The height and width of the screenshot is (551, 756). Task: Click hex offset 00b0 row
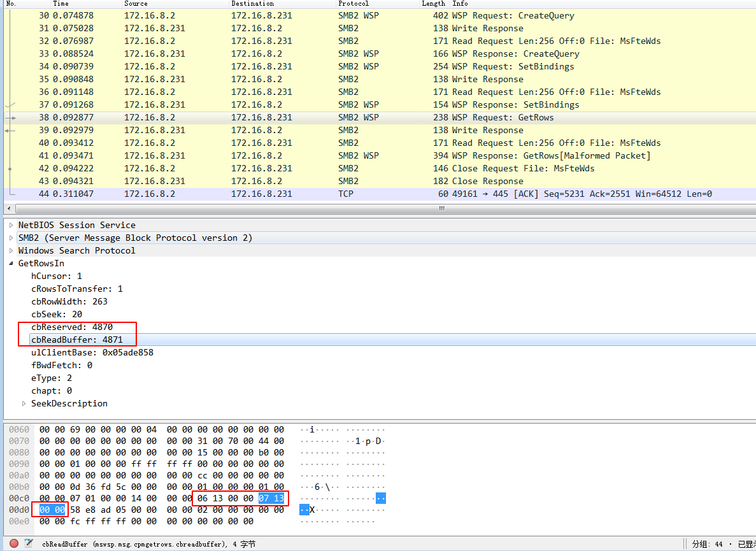click(19, 487)
